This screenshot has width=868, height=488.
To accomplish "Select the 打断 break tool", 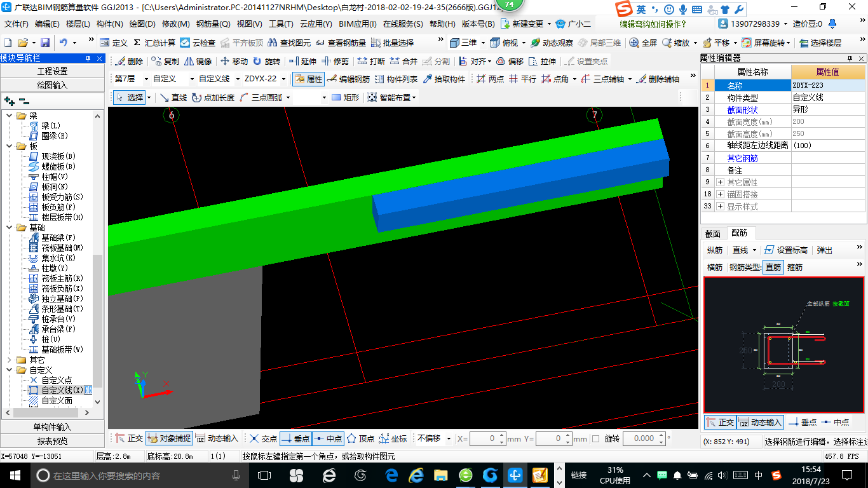I will [x=371, y=61].
